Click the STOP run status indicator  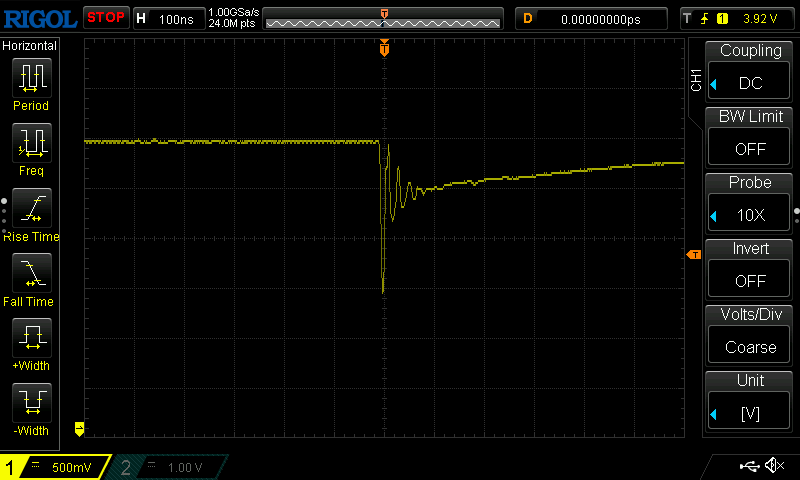(x=106, y=18)
